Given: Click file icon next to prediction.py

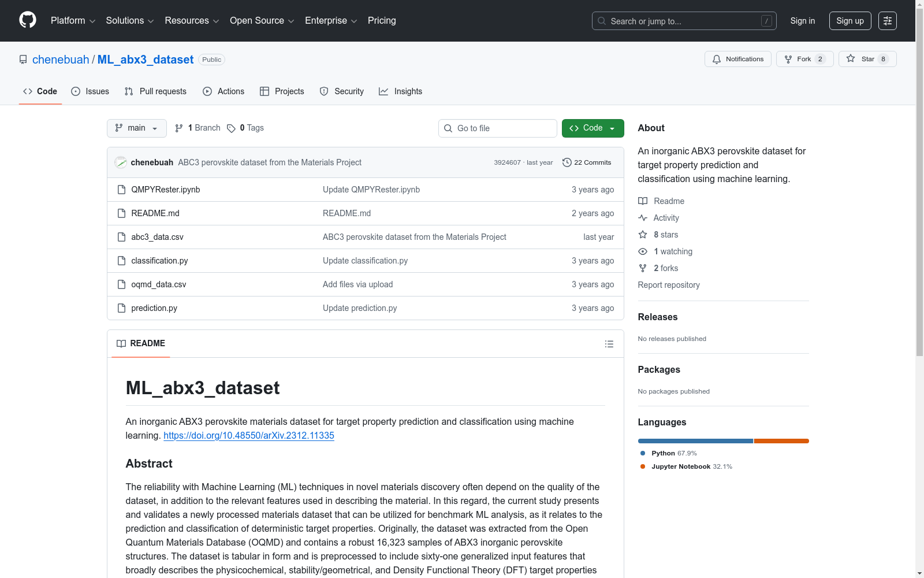Looking at the screenshot, I should coord(121,308).
